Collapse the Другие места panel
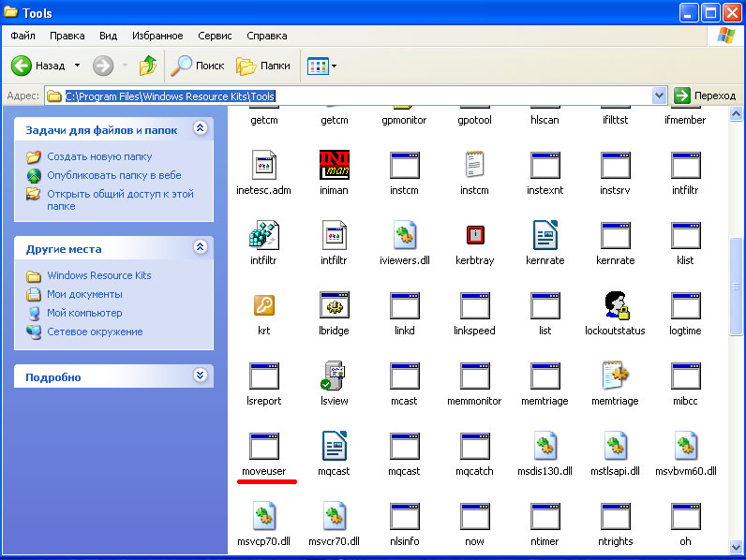 (x=199, y=248)
